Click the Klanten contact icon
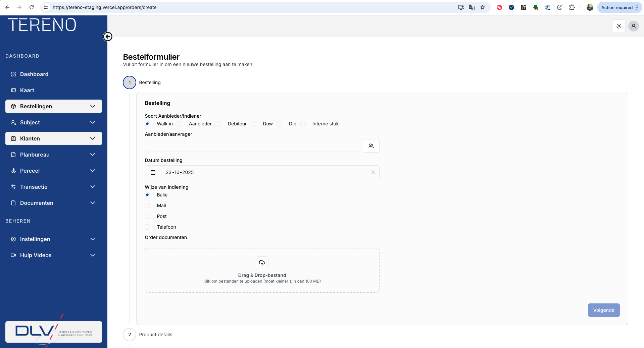 click(13, 138)
